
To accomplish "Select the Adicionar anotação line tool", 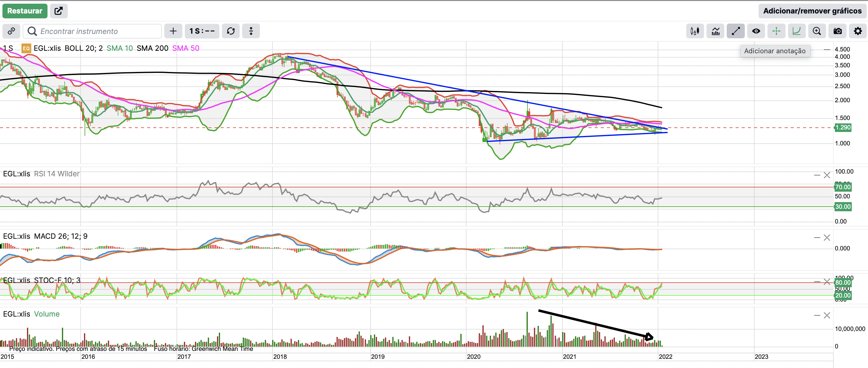I will (x=736, y=31).
